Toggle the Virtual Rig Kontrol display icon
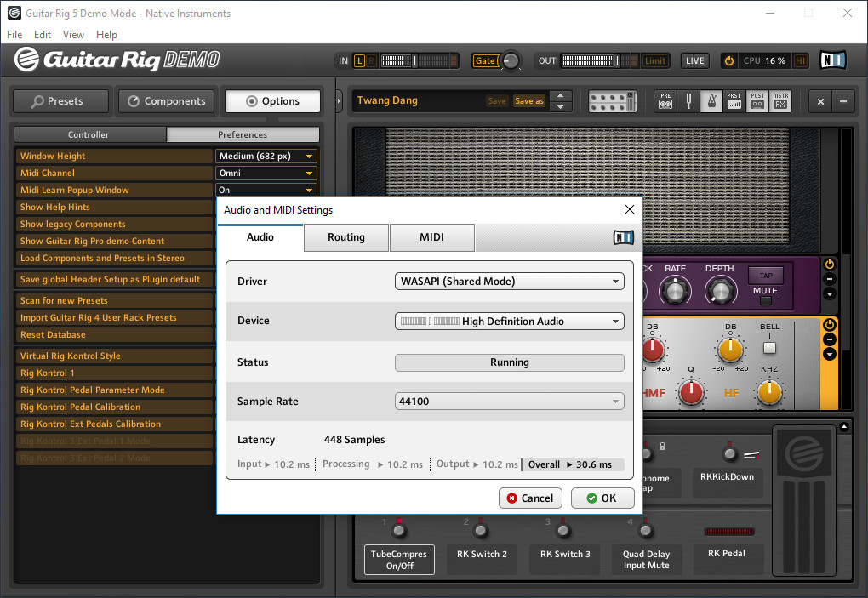This screenshot has width=868, height=598. click(x=612, y=101)
